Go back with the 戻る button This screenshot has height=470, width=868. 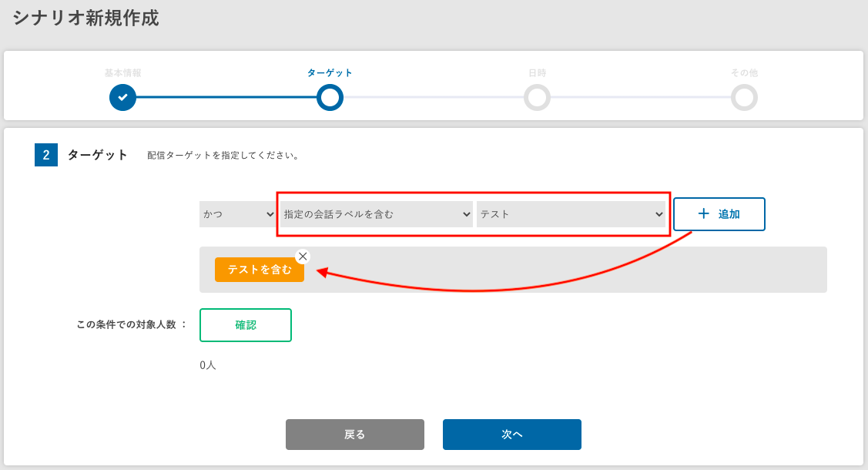355,435
